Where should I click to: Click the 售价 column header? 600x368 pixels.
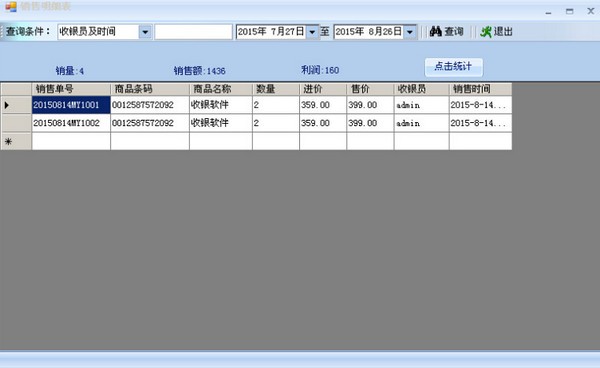click(370, 89)
